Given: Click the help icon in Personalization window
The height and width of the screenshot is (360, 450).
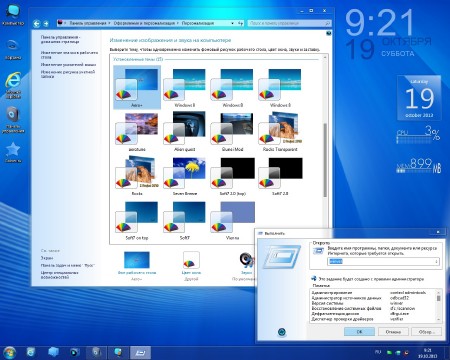Looking at the screenshot, I should point(329,33).
